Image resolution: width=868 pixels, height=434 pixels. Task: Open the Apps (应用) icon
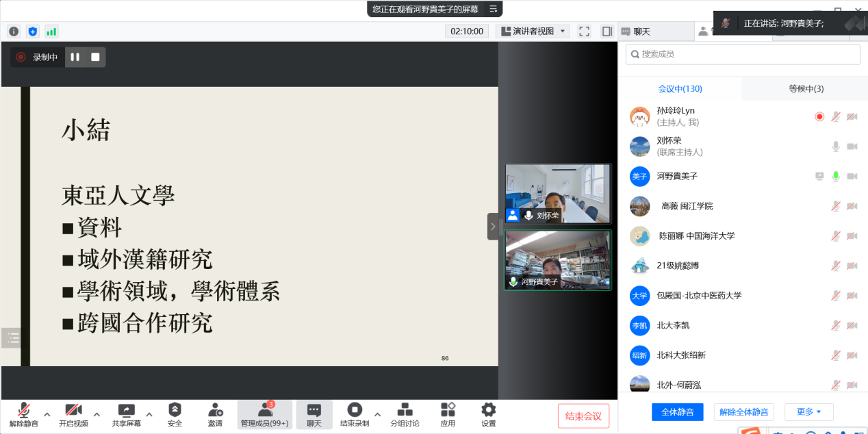448,414
